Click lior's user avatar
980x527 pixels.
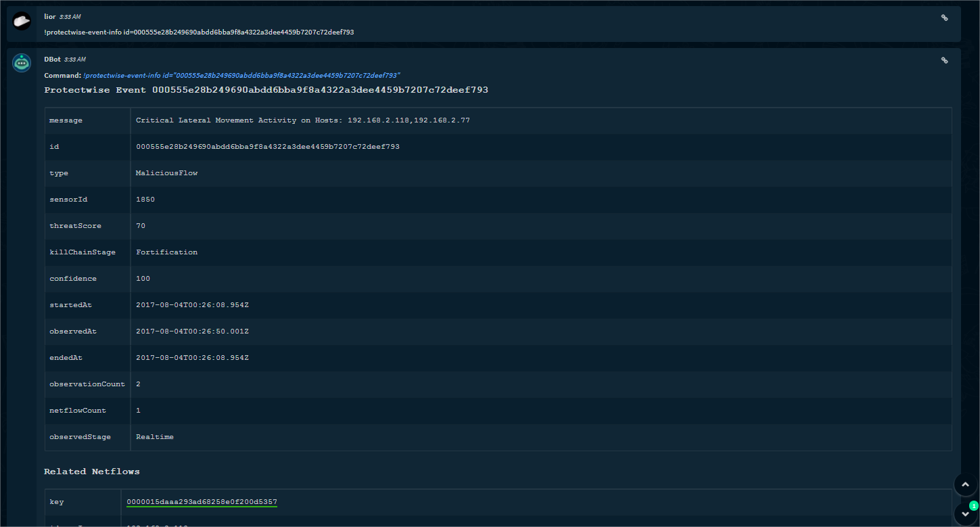click(x=22, y=22)
